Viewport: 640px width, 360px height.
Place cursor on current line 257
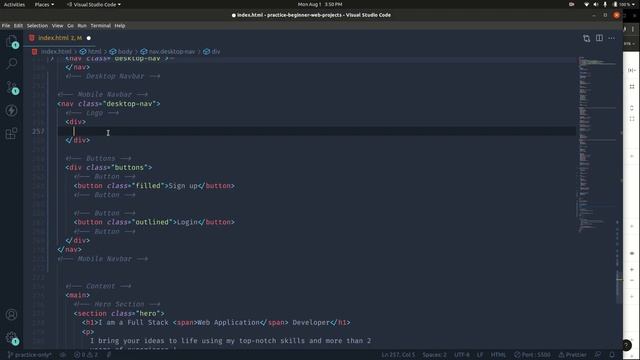(x=317, y=131)
